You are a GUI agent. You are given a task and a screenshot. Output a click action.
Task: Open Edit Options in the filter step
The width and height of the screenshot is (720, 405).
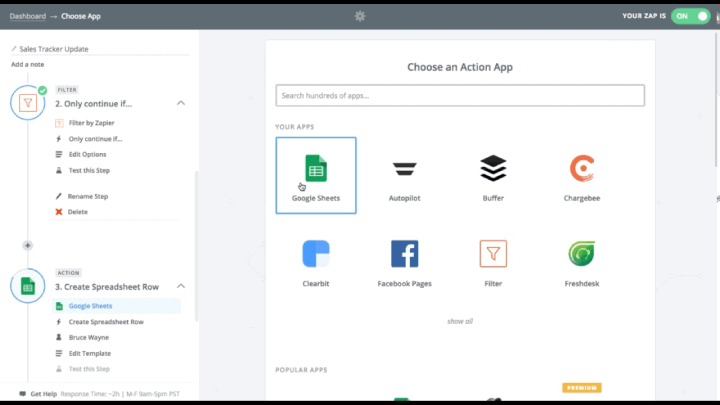87,154
